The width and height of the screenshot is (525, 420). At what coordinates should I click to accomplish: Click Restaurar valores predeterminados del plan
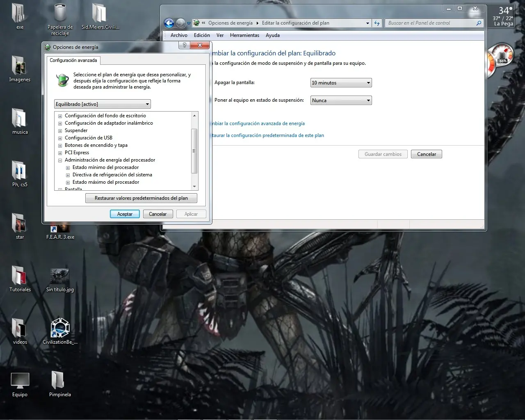pos(141,198)
